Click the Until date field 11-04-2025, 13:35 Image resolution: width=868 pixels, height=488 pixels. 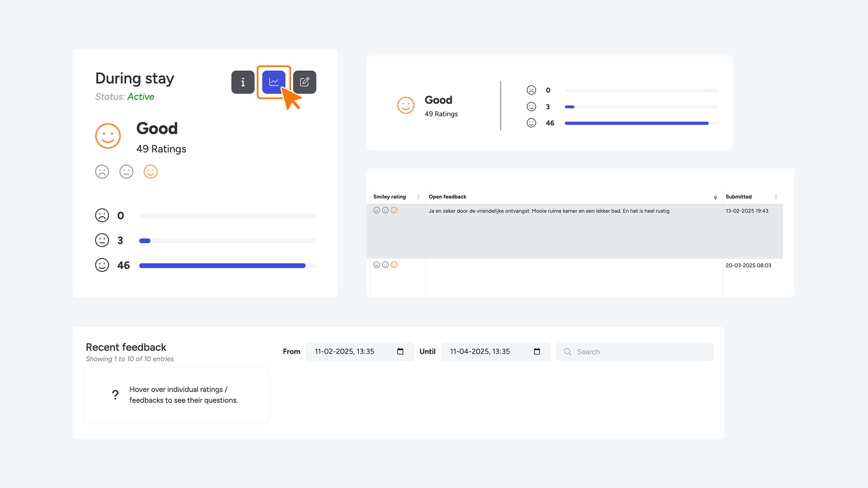[x=496, y=352]
